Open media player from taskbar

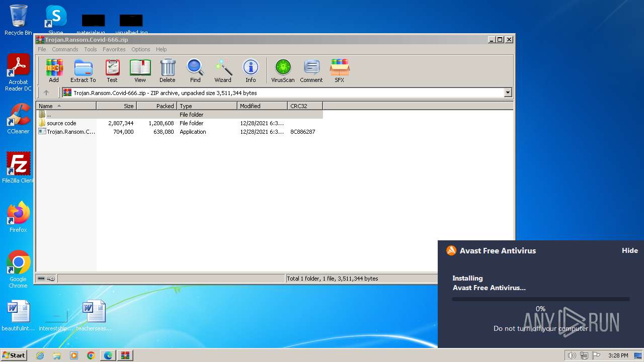pos(74,355)
